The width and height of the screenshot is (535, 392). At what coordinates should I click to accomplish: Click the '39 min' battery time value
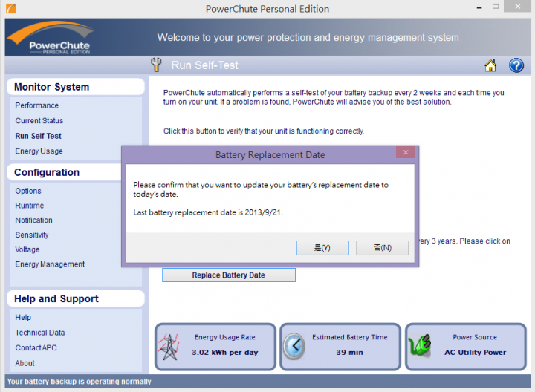coord(350,353)
